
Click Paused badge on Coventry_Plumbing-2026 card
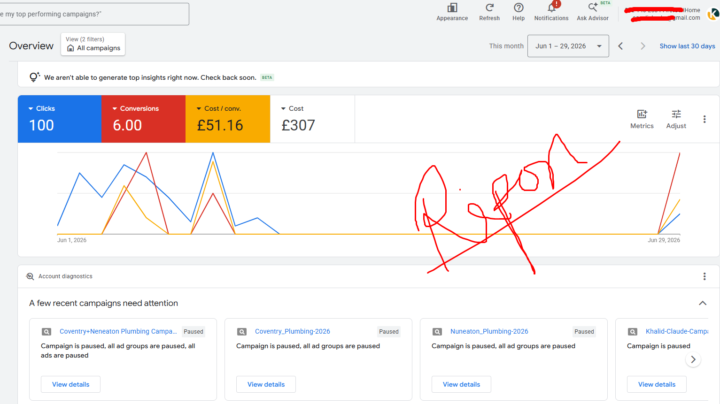[388, 331]
